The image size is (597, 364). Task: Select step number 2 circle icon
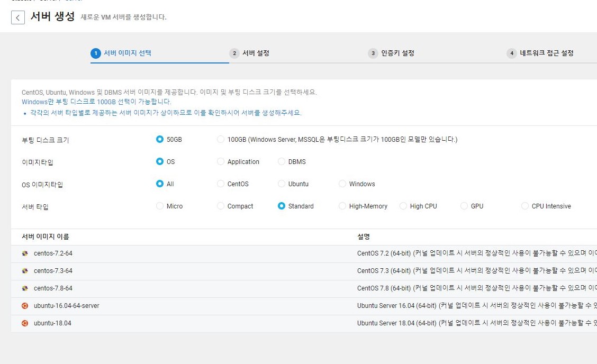[x=234, y=53]
